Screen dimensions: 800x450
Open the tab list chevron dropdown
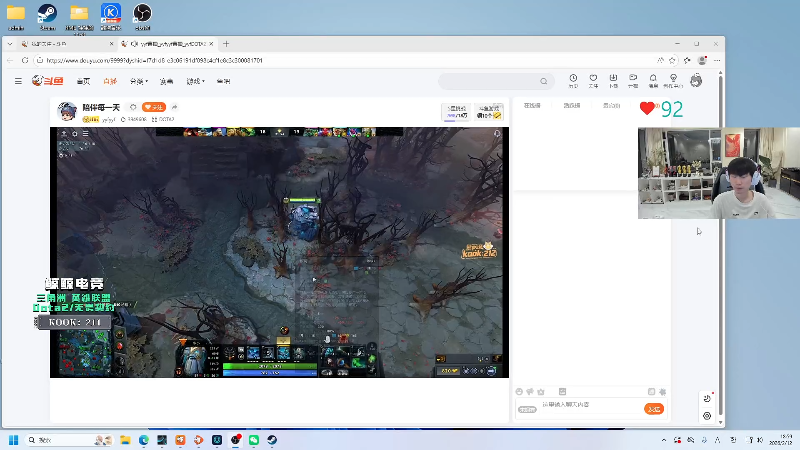click(x=10, y=44)
